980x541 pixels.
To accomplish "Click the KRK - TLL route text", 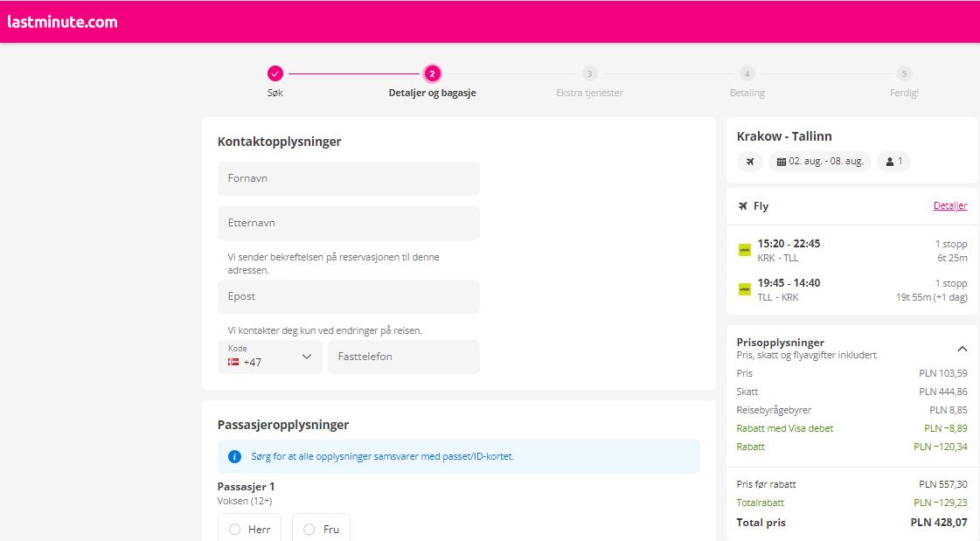I will (x=777, y=258).
